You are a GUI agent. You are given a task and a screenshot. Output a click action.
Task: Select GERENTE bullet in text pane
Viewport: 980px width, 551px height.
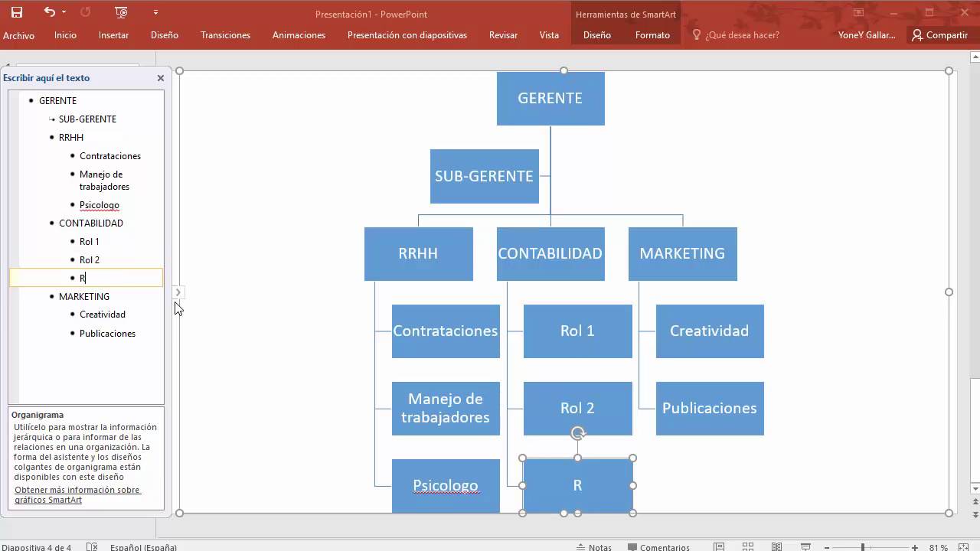point(57,101)
